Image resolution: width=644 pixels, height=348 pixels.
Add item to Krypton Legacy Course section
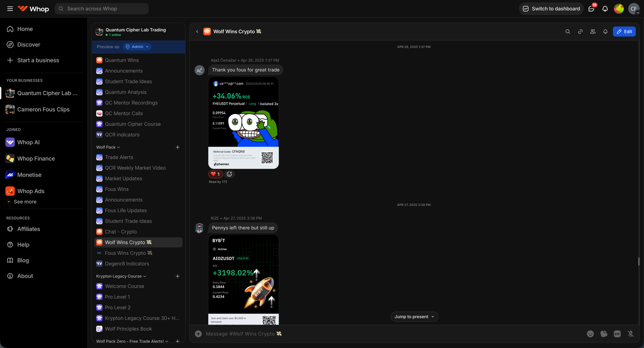[178, 277]
